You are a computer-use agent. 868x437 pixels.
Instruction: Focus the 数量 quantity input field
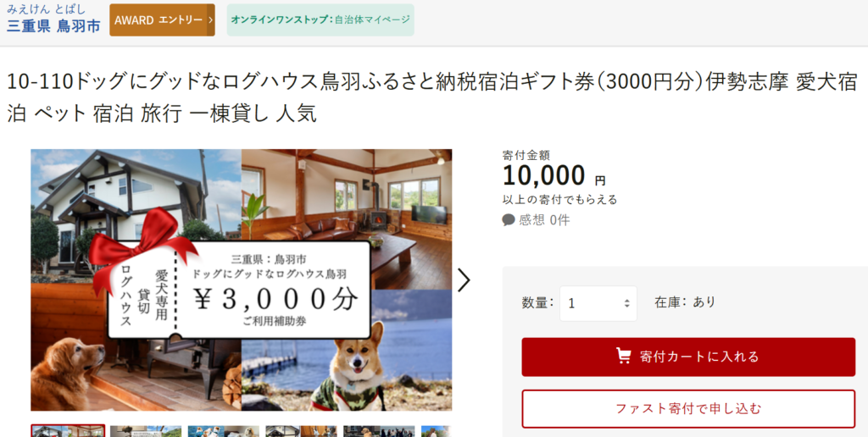[x=598, y=303]
